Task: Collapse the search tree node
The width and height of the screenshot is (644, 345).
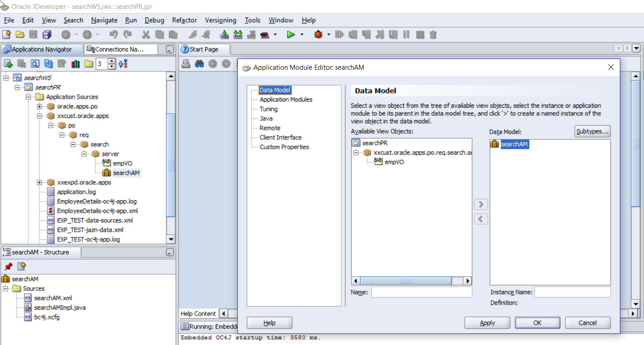Action: coord(72,144)
